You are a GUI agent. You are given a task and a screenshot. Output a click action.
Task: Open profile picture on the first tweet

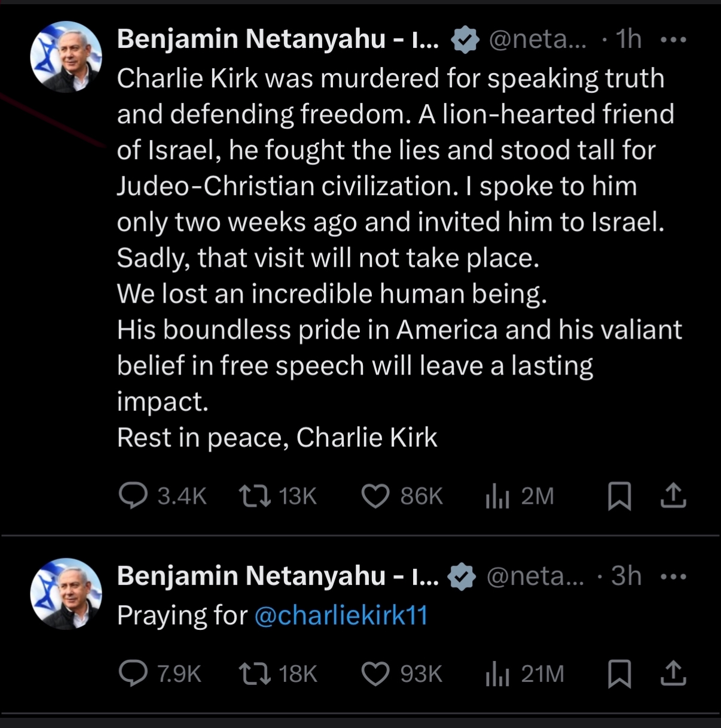tap(66, 57)
